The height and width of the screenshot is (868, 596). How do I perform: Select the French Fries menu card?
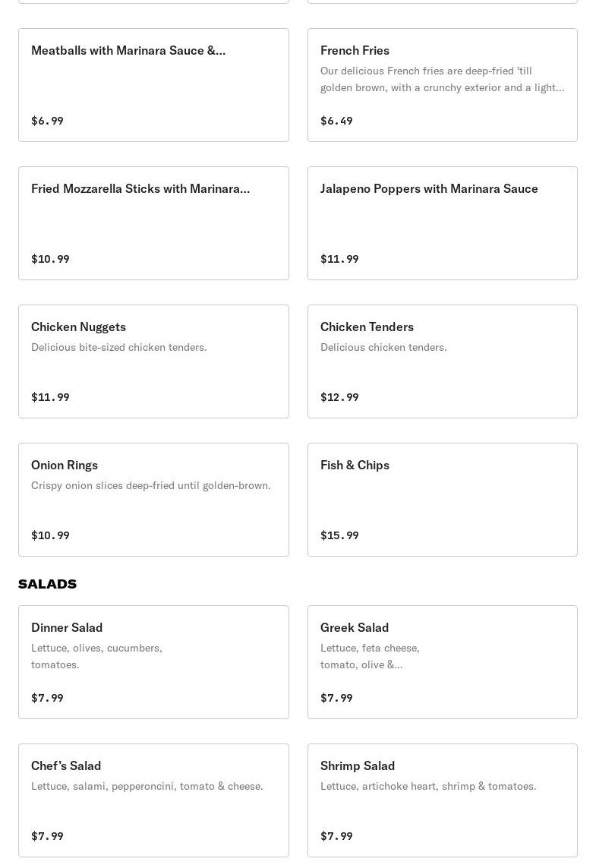click(442, 85)
